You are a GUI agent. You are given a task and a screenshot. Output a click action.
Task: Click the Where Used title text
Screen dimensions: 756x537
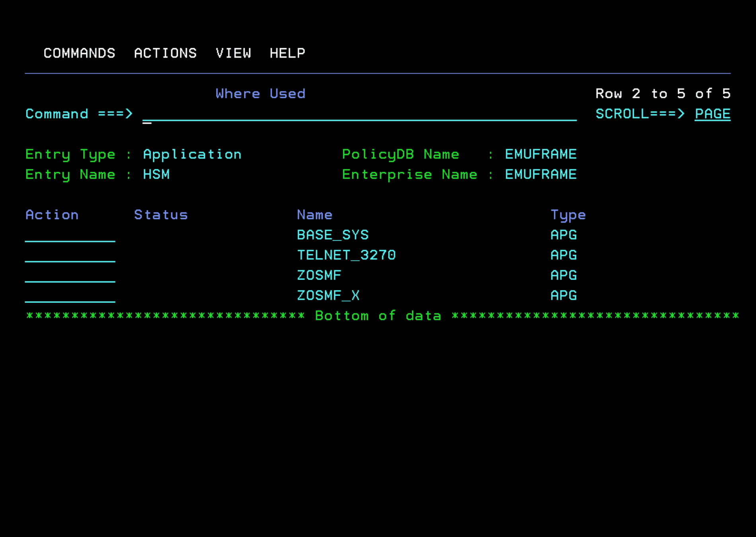[x=260, y=93]
